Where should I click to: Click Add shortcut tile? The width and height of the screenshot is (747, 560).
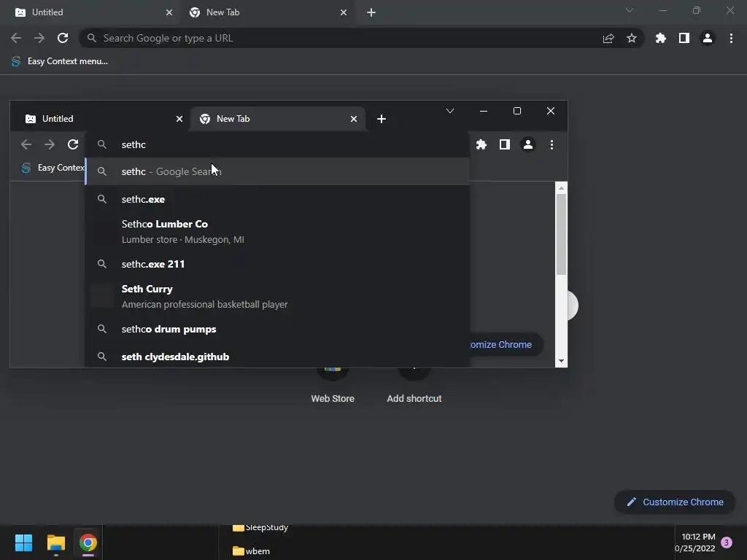(x=414, y=385)
